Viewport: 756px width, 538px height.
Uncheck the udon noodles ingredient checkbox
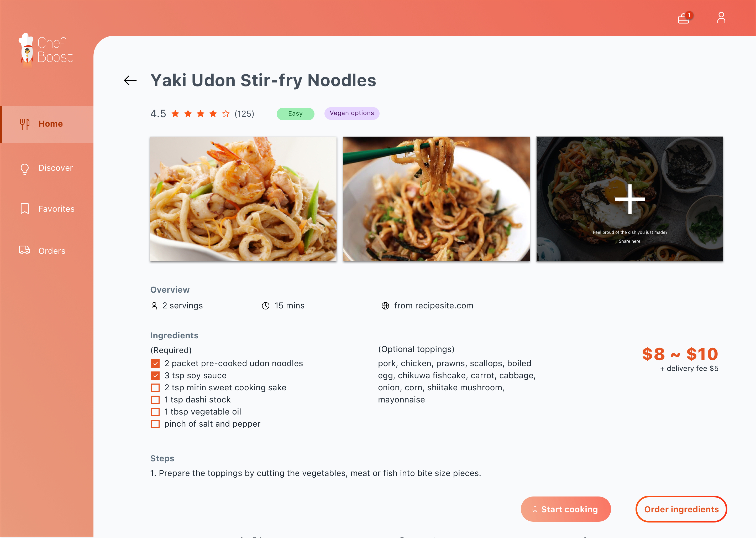pyautogui.click(x=155, y=363)
